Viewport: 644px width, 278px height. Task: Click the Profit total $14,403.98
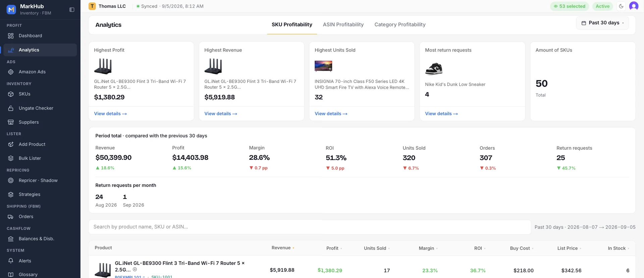(190, 157)
